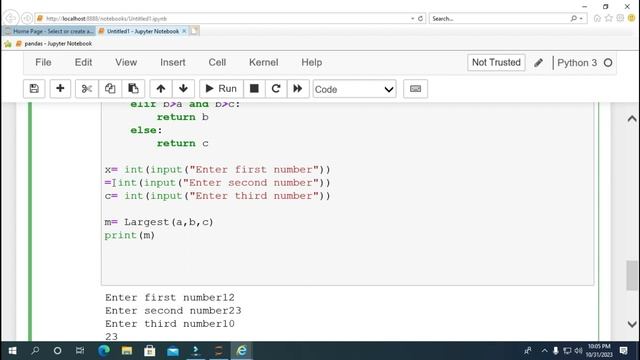This screenshot has width=640, height=360.
Task: Click code line 'print(m)'
Action: coord(130,236)
